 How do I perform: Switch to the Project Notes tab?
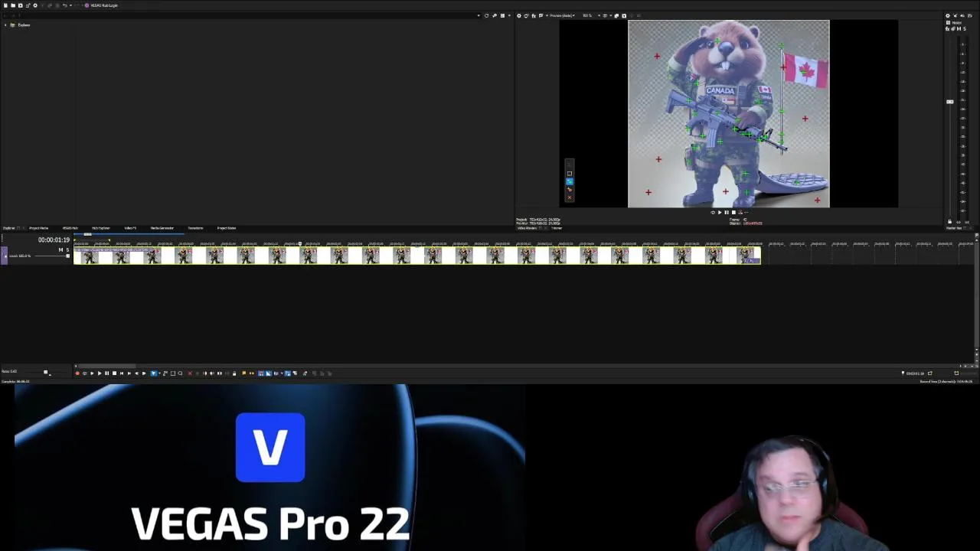(x=226, y=228)
